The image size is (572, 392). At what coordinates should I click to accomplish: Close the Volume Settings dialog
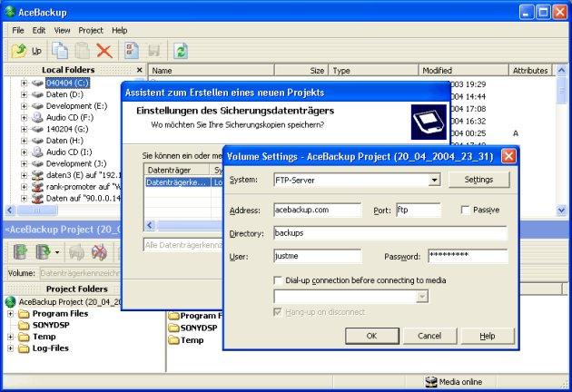[508, 157]
